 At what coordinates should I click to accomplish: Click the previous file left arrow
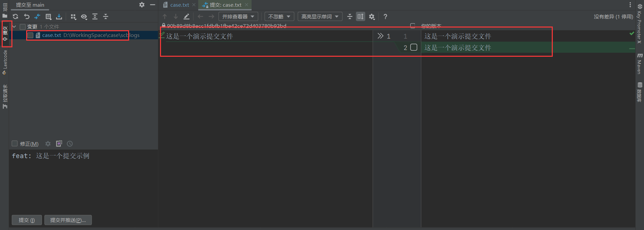click(x=201, y=16)
